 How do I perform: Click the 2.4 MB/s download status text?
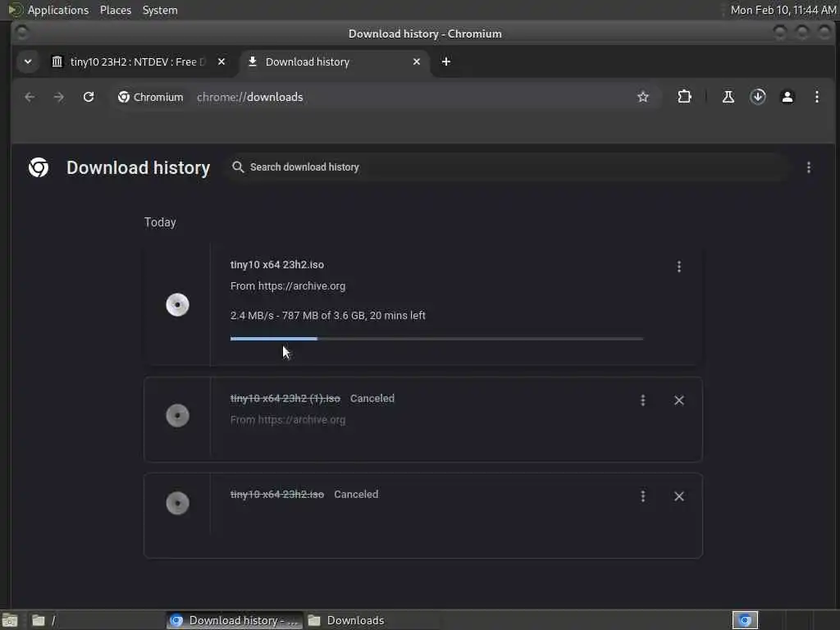[328, 316]
